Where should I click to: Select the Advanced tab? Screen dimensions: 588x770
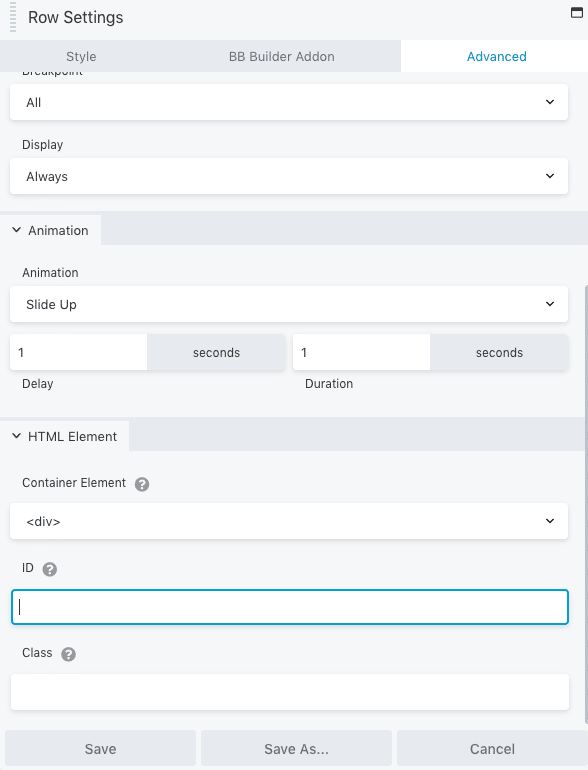tap(496, 56)
